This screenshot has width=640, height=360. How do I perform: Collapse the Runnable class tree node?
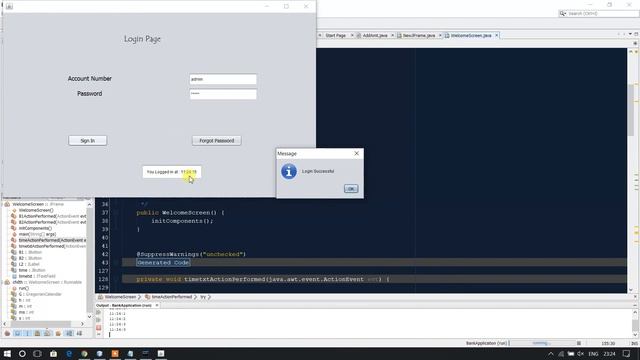pyautogui.click(x=2, y=282)
